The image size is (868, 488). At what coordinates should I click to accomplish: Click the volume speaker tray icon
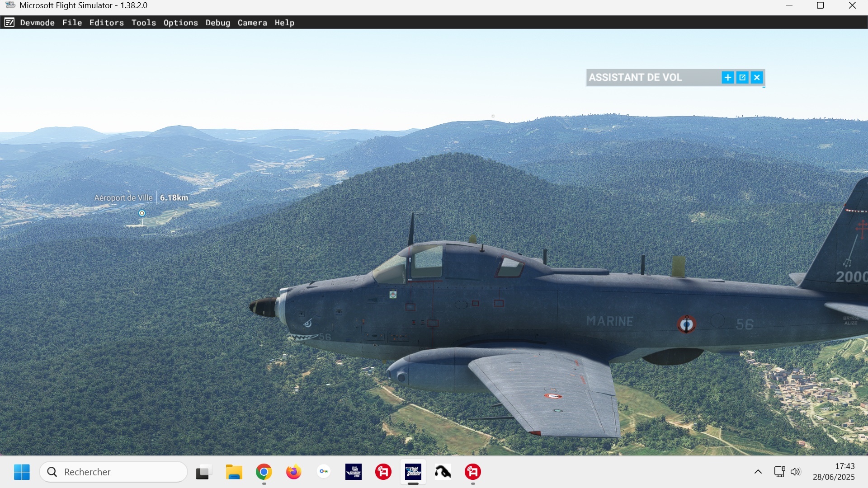[x=795, y=472]
